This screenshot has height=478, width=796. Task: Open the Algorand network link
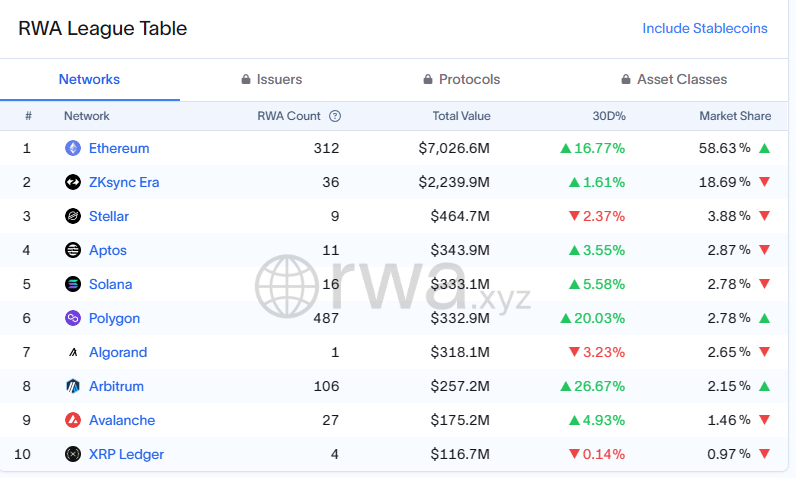pos(118,352)
